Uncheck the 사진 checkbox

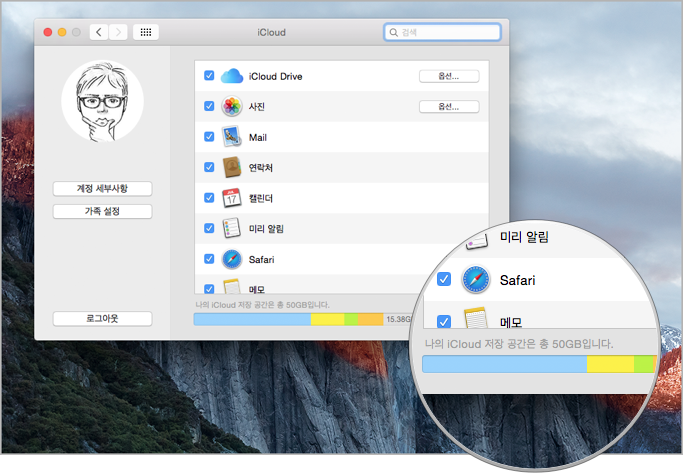point(209,106)
